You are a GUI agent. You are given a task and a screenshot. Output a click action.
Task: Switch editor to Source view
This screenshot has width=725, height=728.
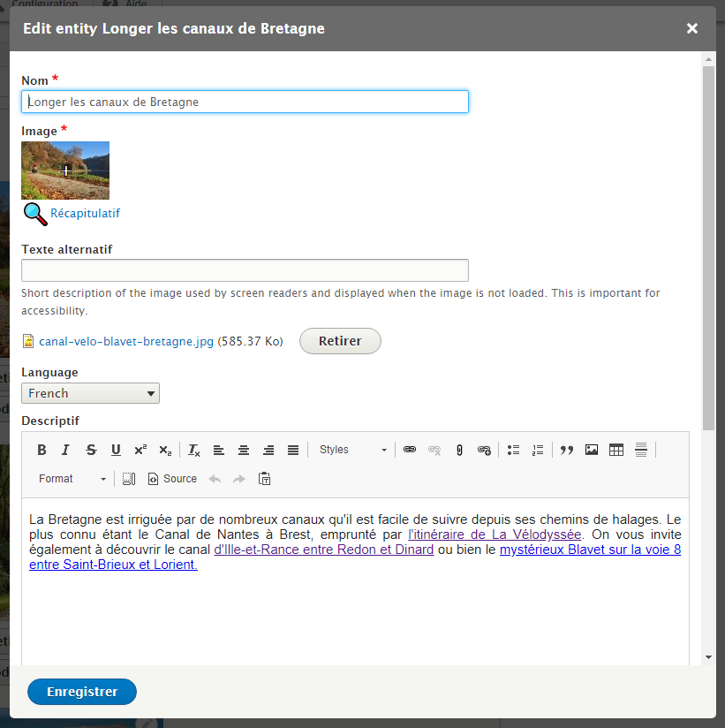[172, 479]
